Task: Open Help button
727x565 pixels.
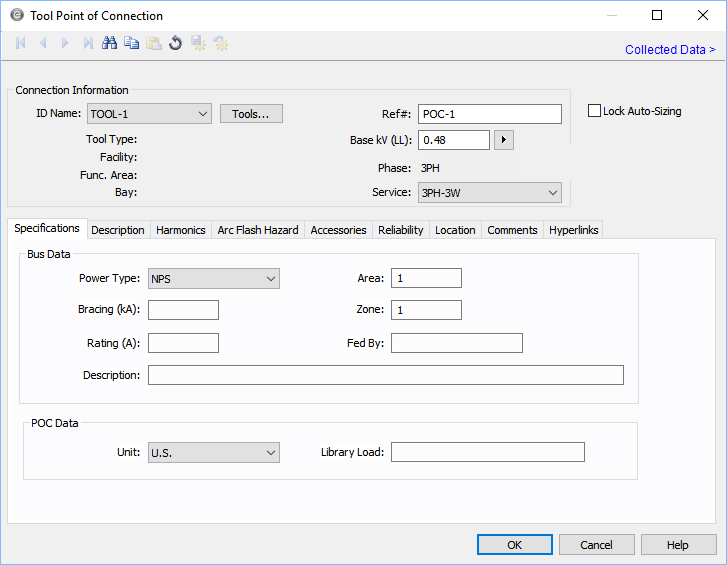Action: coord(678,545)
